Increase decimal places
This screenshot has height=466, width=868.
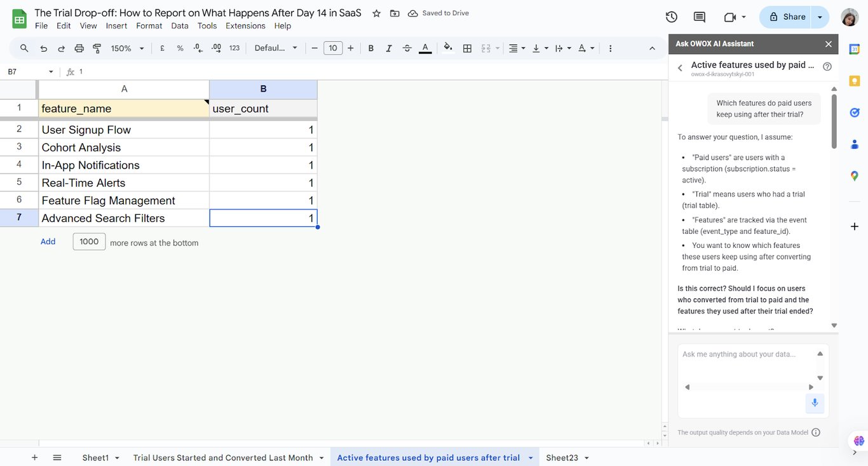click(x=216, y=48)
